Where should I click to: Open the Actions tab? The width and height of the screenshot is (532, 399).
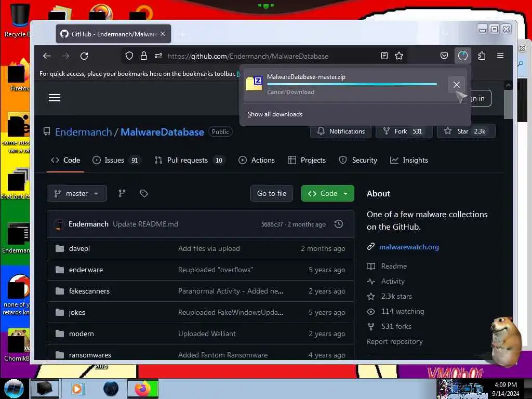click(x=257, y=160)
